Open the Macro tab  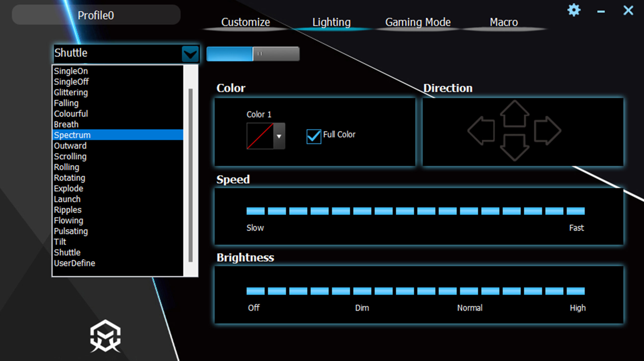click(x=504, y=22)
